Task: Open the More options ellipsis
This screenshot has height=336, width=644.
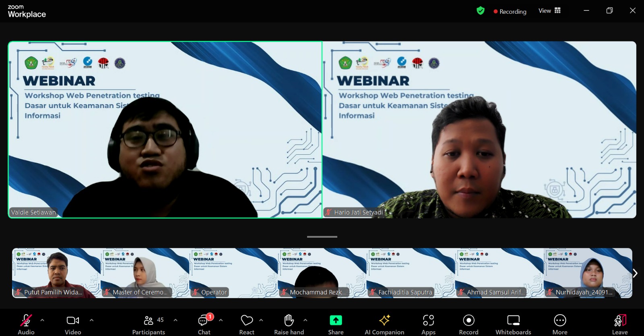Action: click(560, 320)
